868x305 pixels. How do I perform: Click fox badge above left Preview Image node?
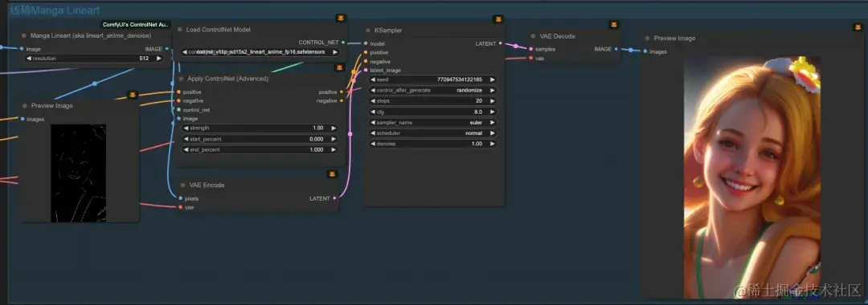pos(133,95)
